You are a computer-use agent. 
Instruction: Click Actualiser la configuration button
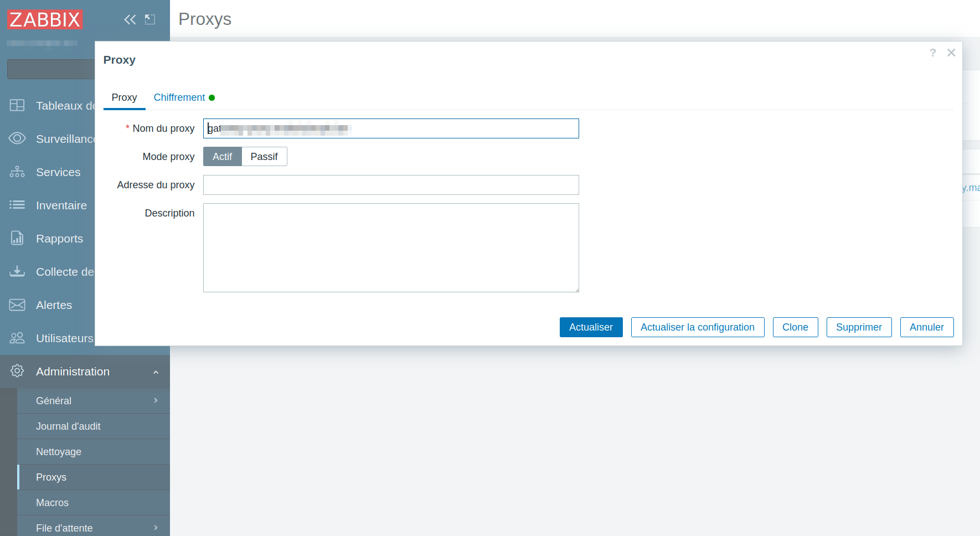click(697, 327)
